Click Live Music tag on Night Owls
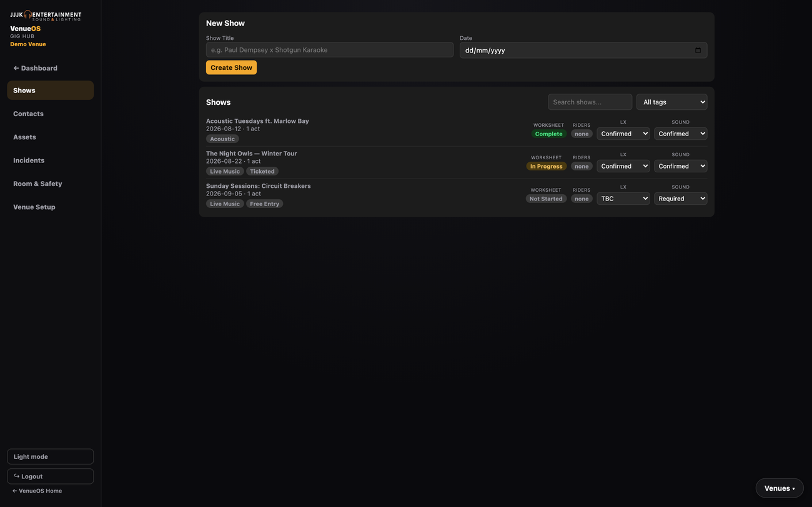 [225, 171]
